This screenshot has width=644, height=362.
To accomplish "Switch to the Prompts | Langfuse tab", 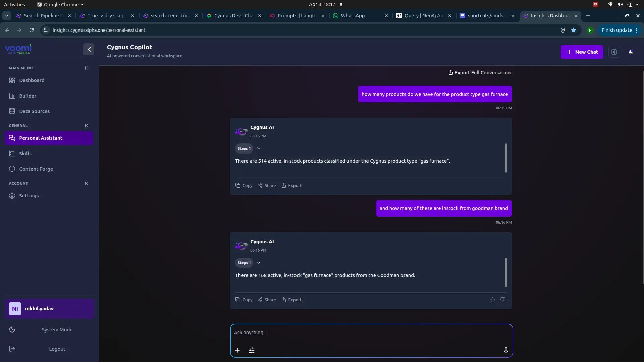I will (x=297, y=16).
